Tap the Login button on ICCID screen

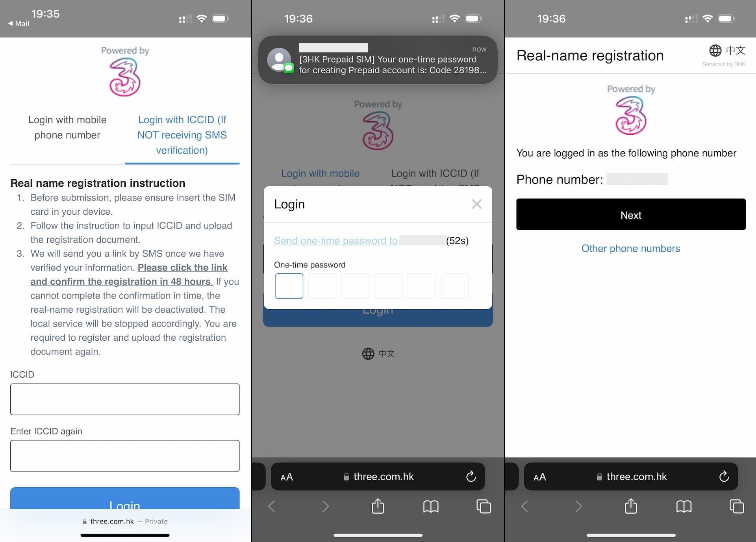(125, 501)
